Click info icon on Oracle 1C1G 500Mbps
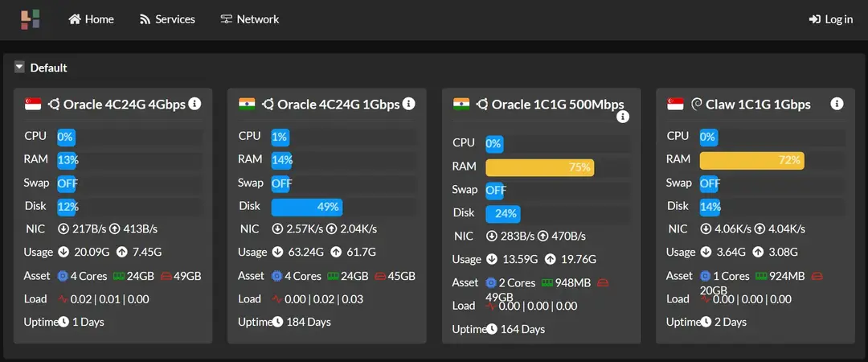The height and width of the screenshot is (362, 868). (x=623, y=117)
